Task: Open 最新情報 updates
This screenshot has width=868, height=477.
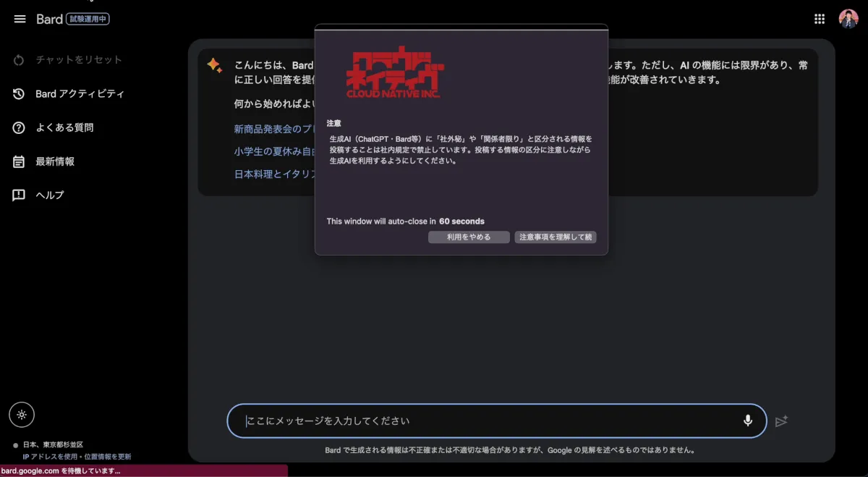Action: pos(55,161)
